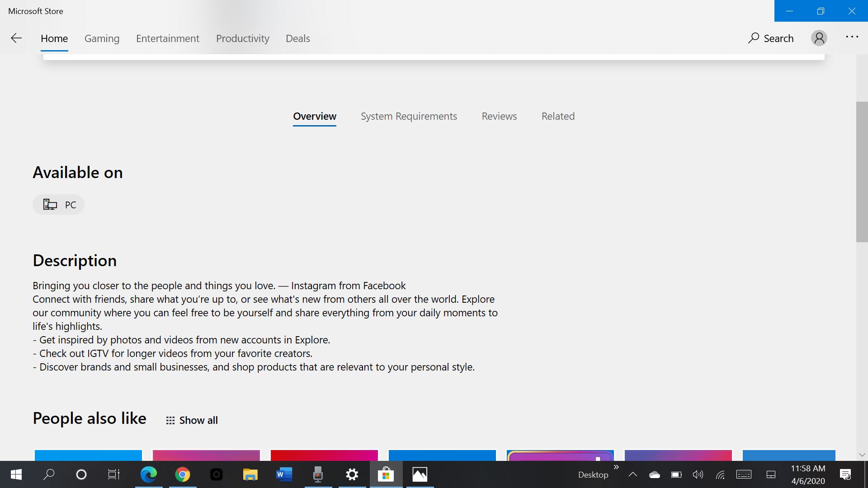
Task: Open the volume speaker control
Action: tap(698, 474)
